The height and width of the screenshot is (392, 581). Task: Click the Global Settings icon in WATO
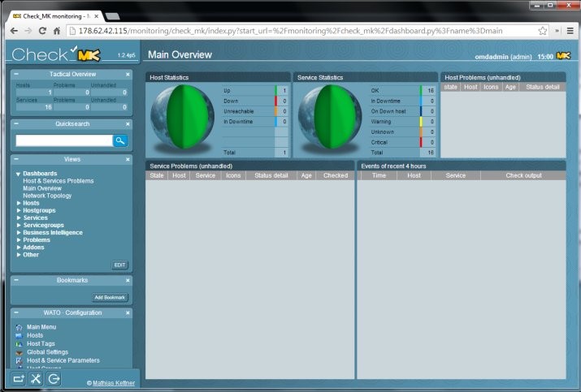20,351
